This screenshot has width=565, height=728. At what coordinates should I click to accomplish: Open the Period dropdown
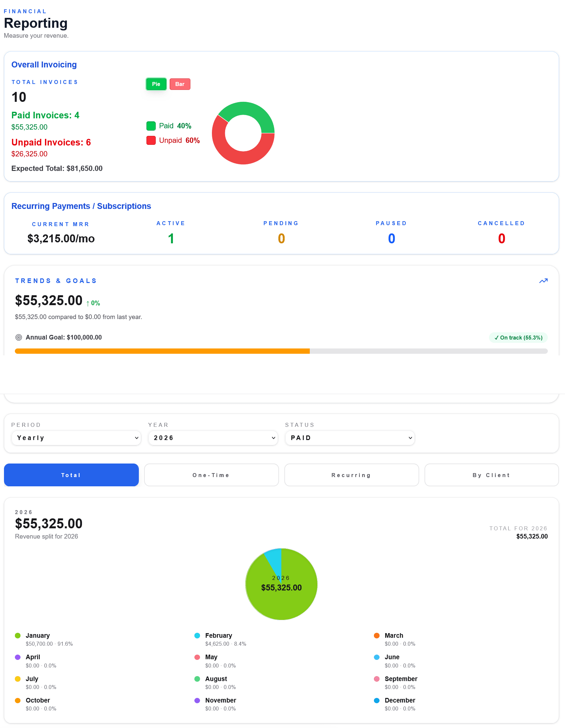(76, 438)
